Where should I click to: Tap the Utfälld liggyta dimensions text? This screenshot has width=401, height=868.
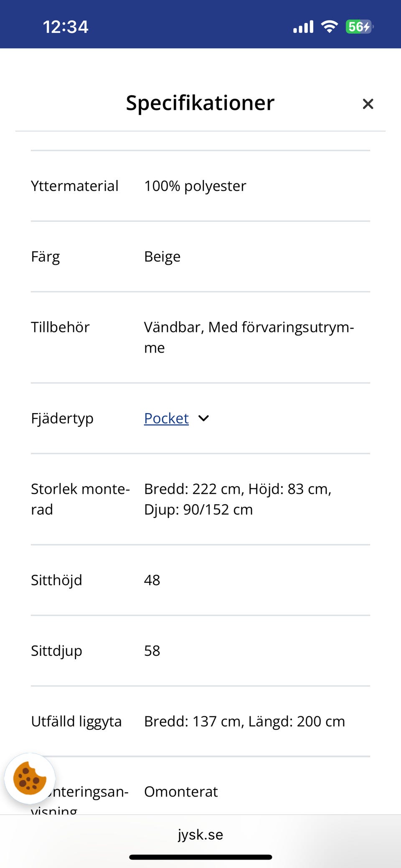pos(244,721)
